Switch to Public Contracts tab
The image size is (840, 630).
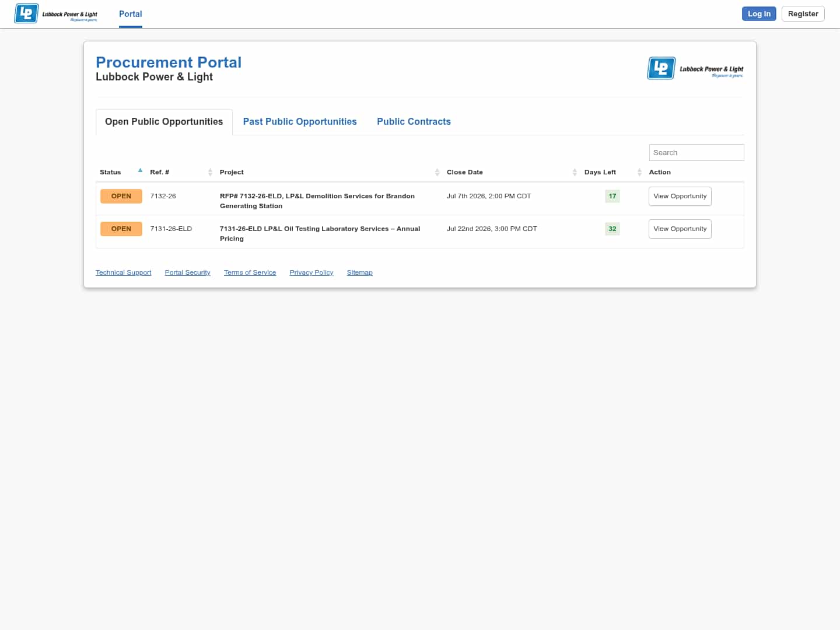point(414,122)
